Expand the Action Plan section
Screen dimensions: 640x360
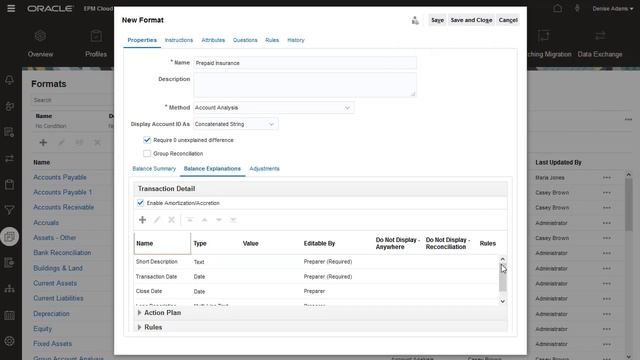pyautogui.click(x=140, y=313)
